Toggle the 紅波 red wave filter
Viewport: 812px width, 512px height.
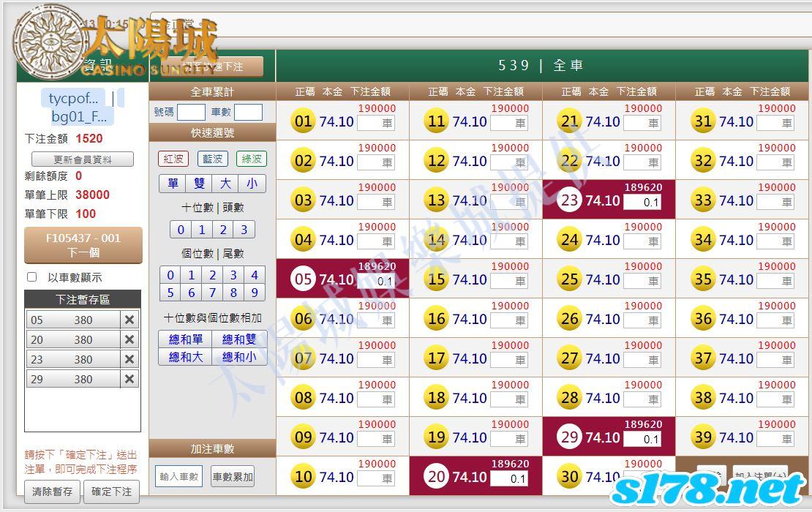[x=173, y=159]
